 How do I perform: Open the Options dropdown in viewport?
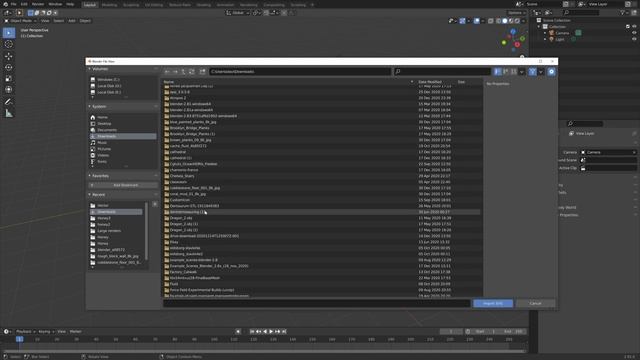tap(517, 13)
